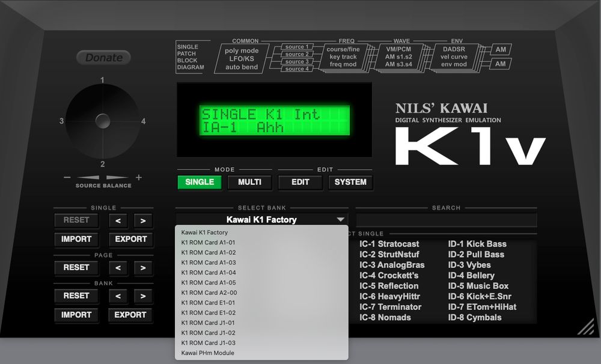Viewport: 601px width, 364px height.
Task: Select patch ID-4 Bellery
Action: 471,276
